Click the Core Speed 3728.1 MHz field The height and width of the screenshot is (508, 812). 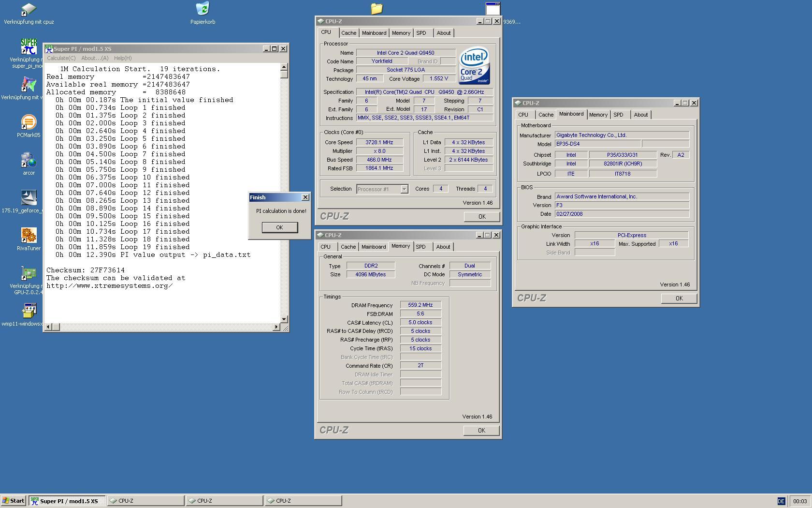[379, 142]
